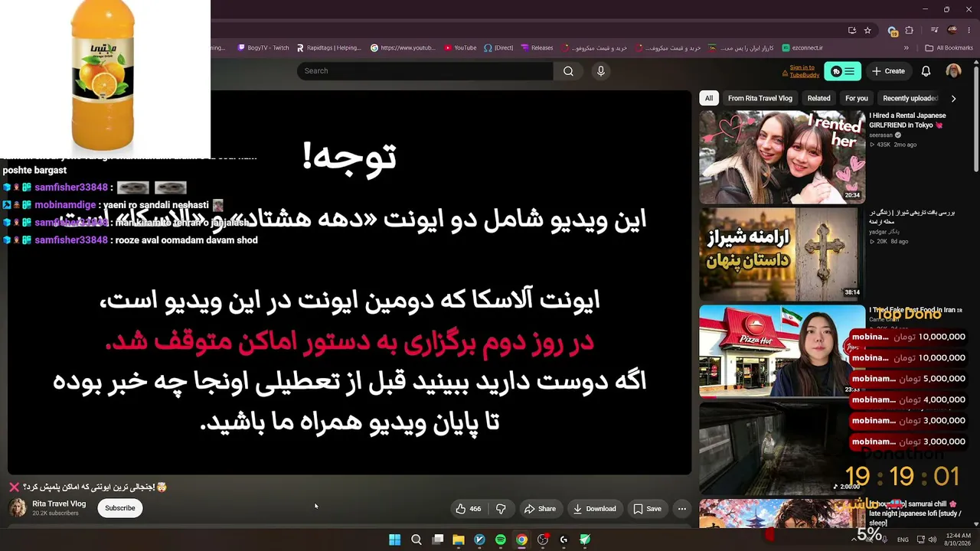This screenshot has height=551, width=980.
Task: Open the TubeBuddy menu button
Action: click(842, 71)
